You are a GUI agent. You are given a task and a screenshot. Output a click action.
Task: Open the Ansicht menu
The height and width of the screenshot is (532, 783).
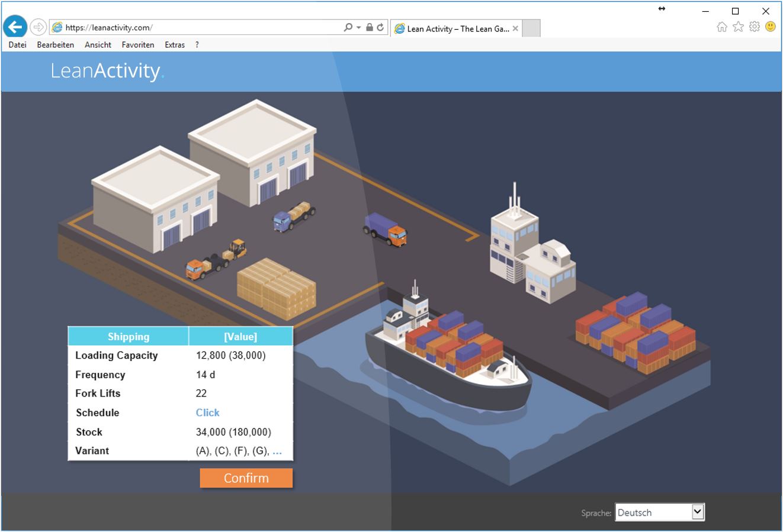pyautogui.click(x=98, y=45)
